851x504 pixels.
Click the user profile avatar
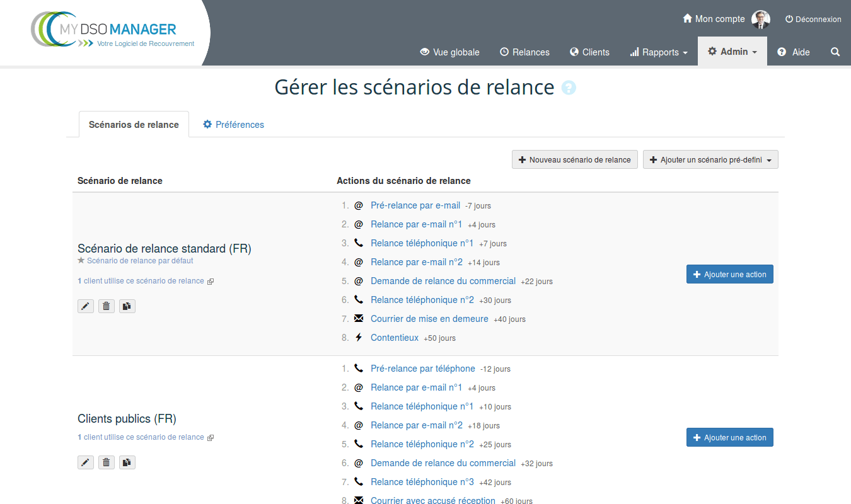point(761,20)
